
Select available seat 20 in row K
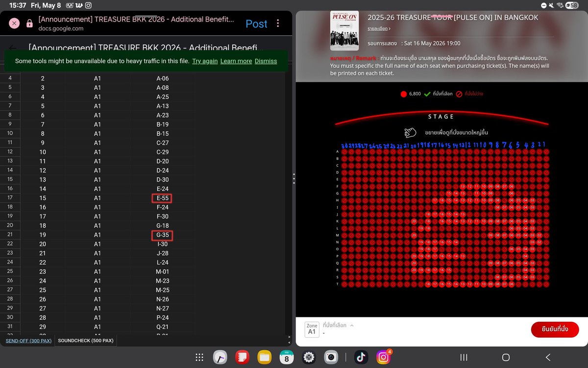pos(414,221)
